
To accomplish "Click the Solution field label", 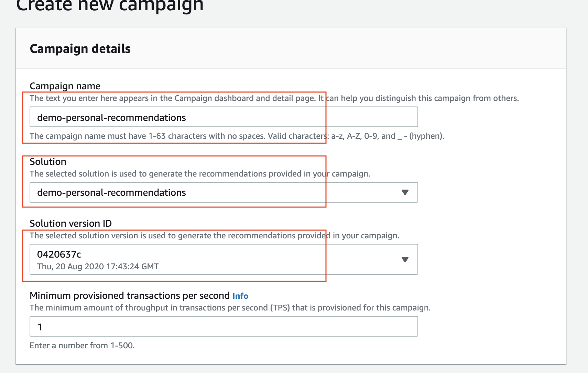I will [x=48, y=161].
